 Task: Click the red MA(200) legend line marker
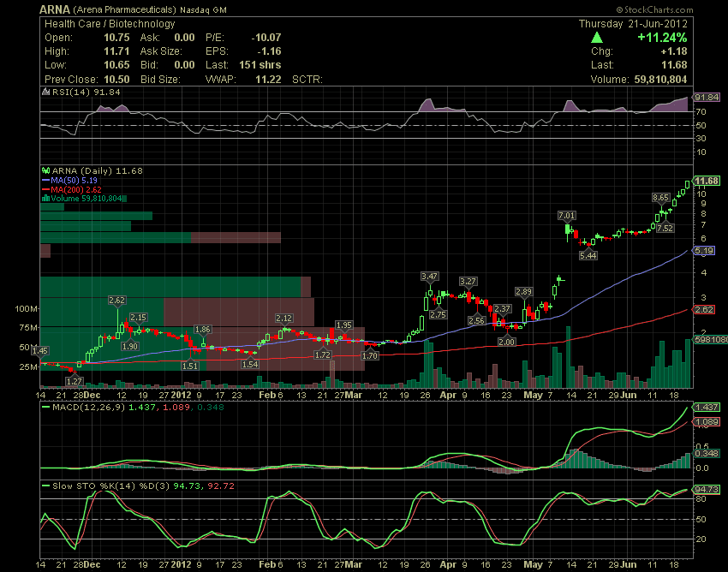point(46,189)
